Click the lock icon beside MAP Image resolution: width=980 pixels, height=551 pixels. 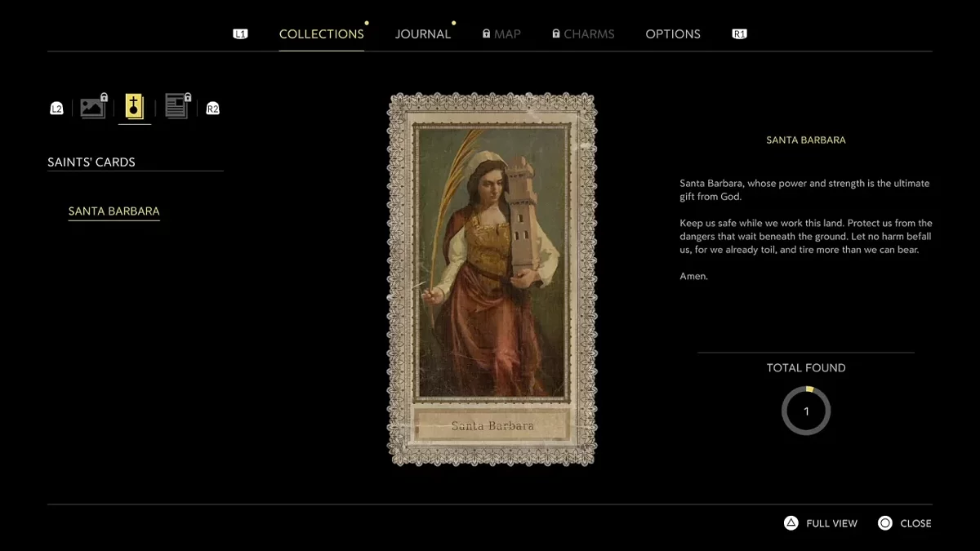[x=486, y=34]
